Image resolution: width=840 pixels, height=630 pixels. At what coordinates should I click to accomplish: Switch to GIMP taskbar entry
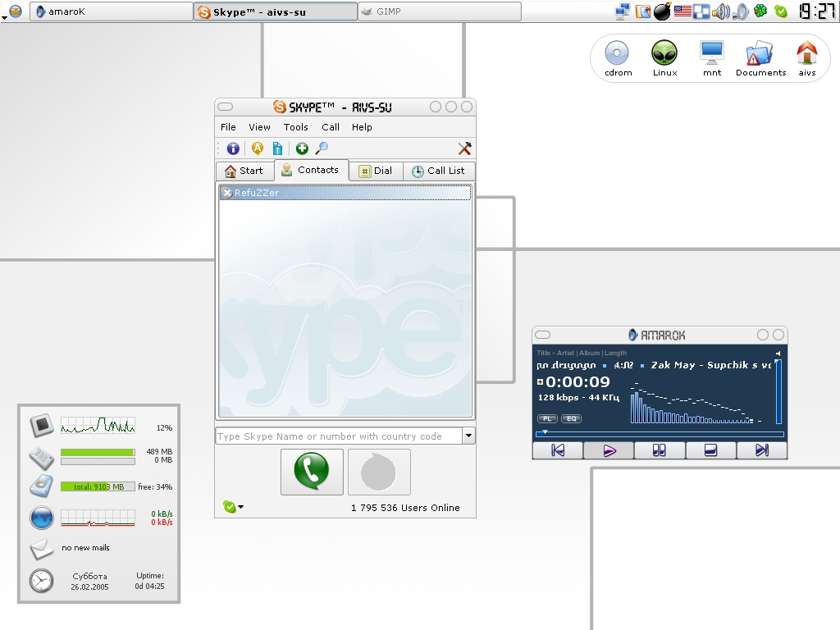[440, 11]
